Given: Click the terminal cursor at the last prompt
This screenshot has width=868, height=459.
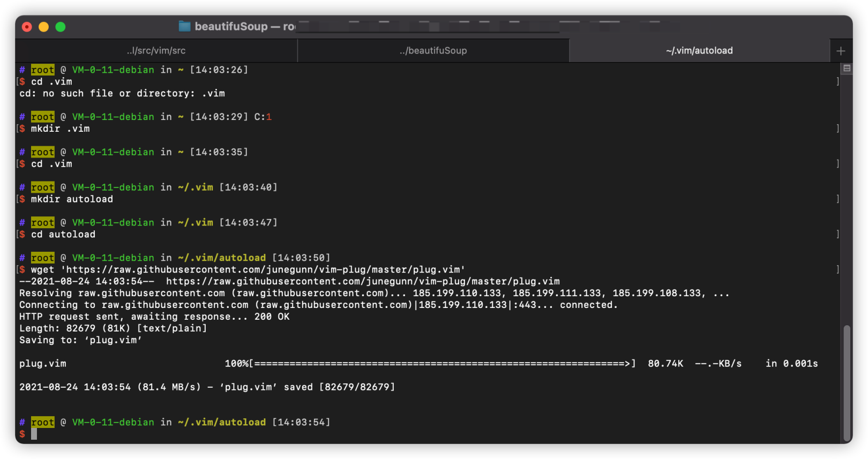Looking at the screenshot, I should click(34, 434).
